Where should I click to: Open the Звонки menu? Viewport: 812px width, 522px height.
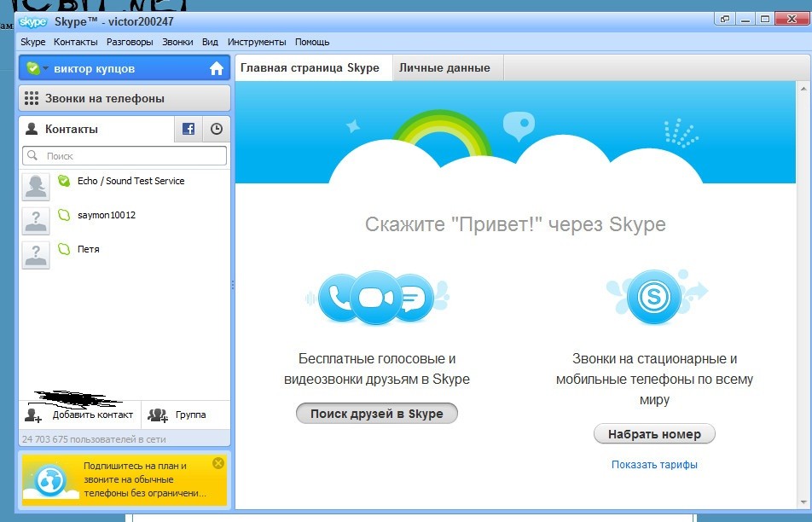[177, 42]
